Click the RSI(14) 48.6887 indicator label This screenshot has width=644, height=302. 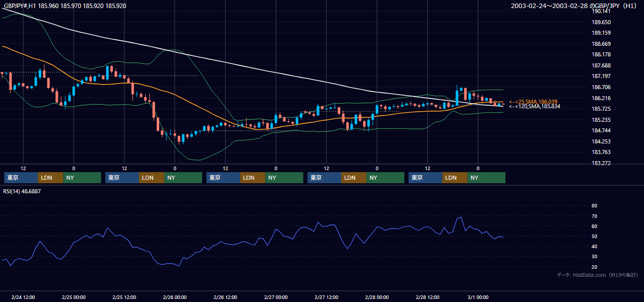point(22,191)
